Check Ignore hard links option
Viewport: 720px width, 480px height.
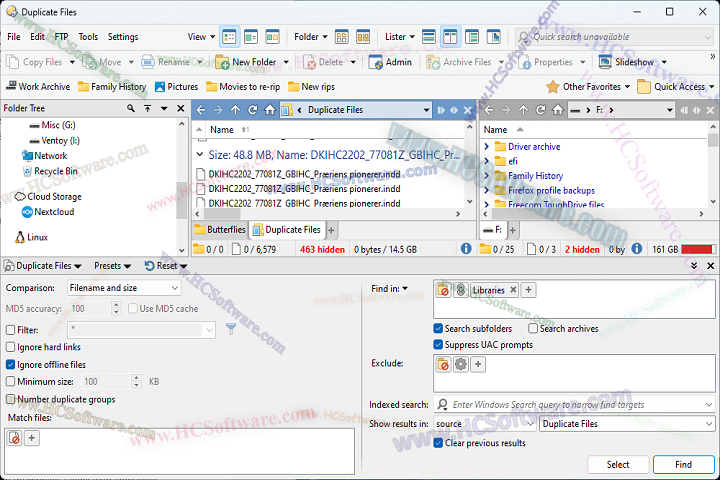[x=11, y=347]
